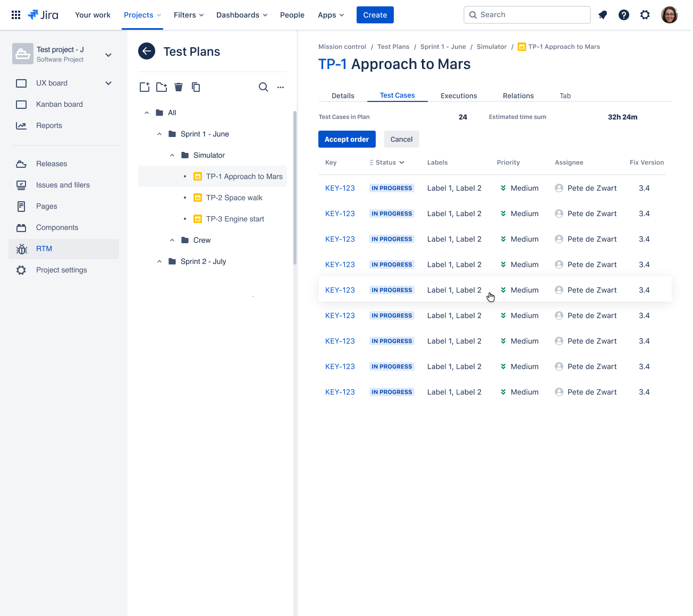The width and height of the screenshot is (693, 616).
Task: Click the help question mark icon
Action: 624,15
